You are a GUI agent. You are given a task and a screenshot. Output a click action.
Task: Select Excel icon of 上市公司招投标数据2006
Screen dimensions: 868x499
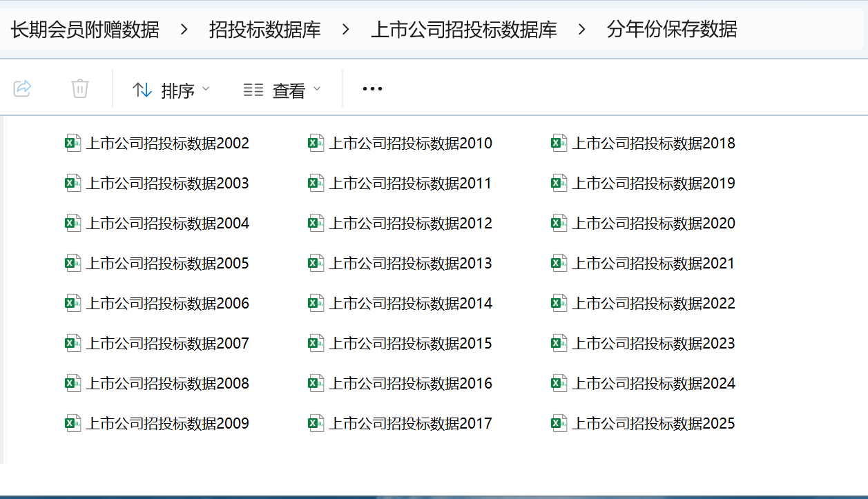73,303
